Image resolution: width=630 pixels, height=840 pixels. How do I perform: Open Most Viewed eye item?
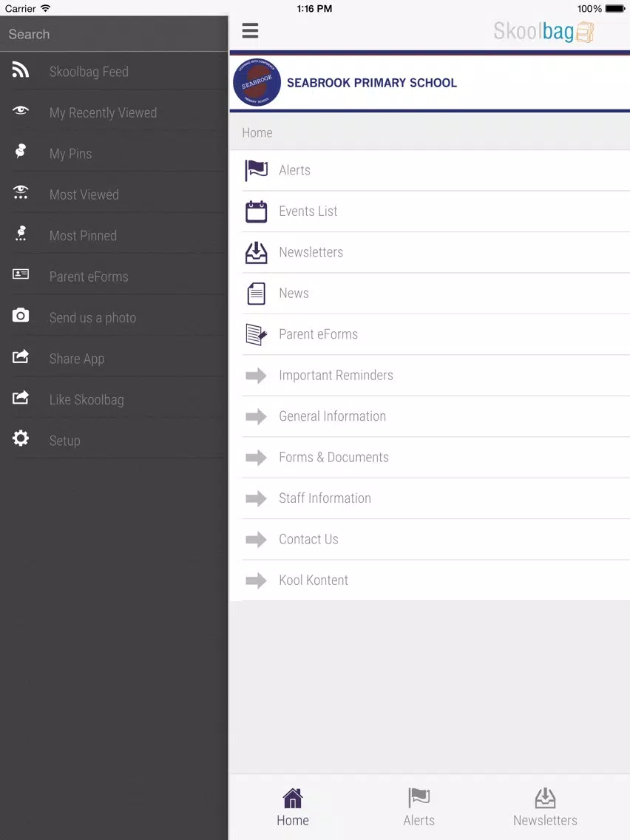114,194
